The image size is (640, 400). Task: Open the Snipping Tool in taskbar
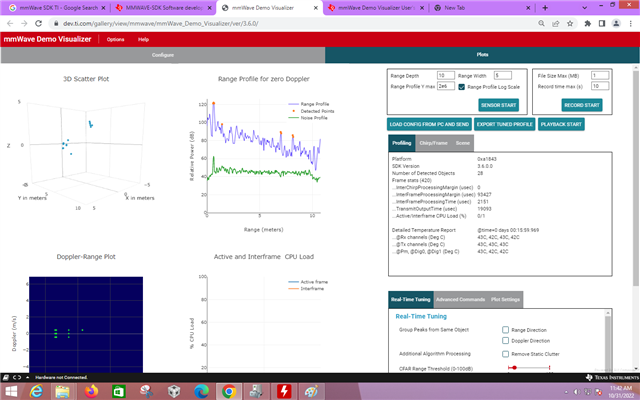coord(146,391)
